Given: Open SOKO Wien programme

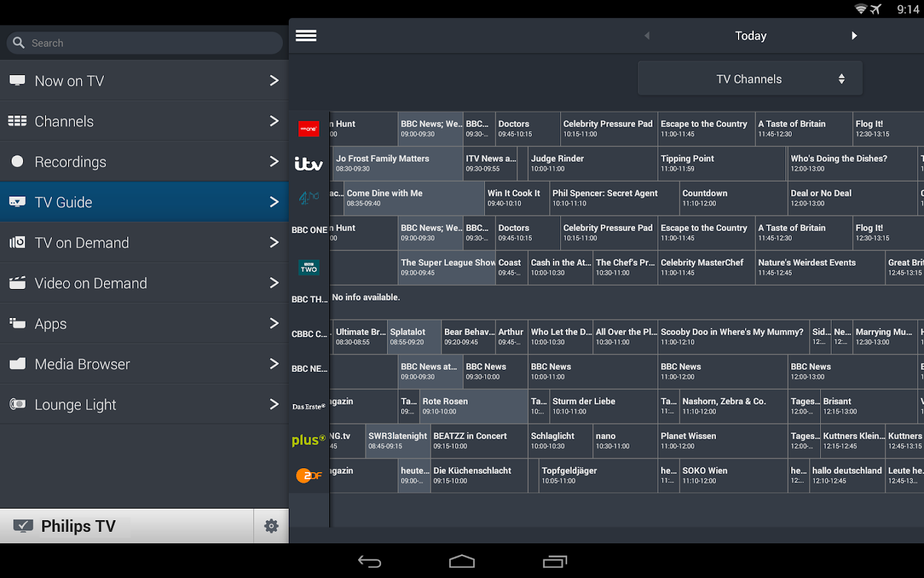Looking at the screenshot, I should [x=733, y=475].
